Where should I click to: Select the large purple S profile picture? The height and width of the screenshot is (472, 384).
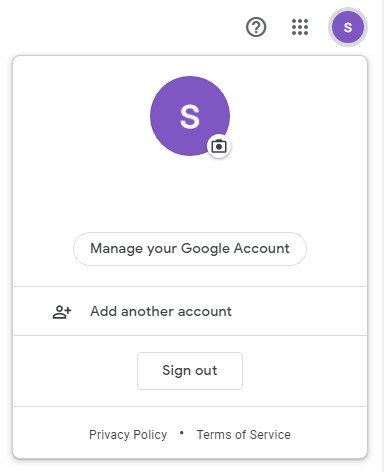pos(190,116)
